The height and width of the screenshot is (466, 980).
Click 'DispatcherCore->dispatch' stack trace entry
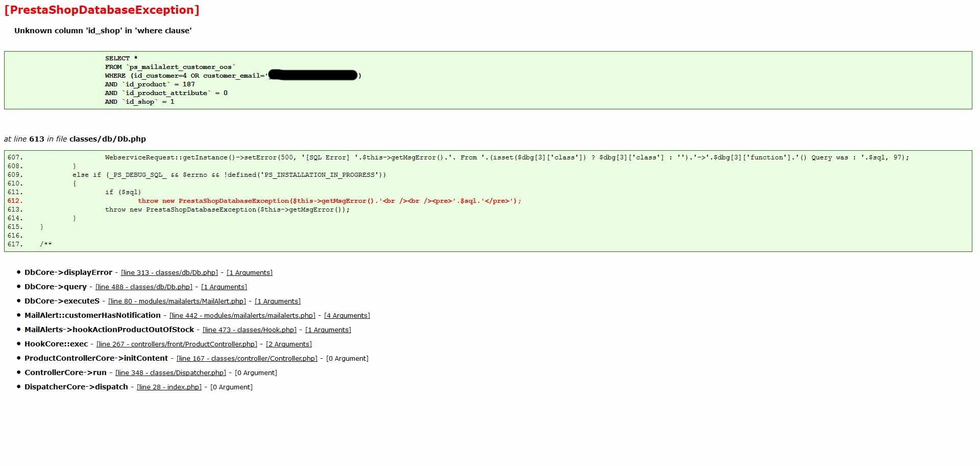pyautogui.click(x=76, y=387)
